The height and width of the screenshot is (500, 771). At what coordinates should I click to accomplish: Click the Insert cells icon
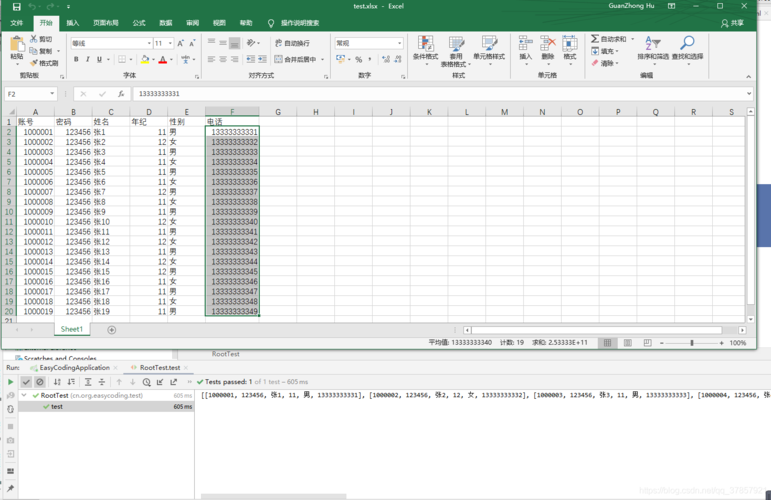click(525, 44)
